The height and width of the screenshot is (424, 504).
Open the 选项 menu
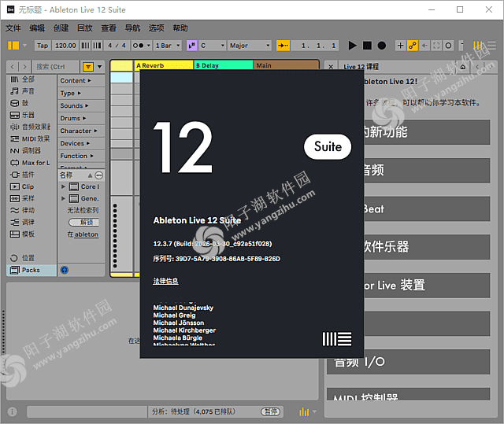tap(156, 28)
